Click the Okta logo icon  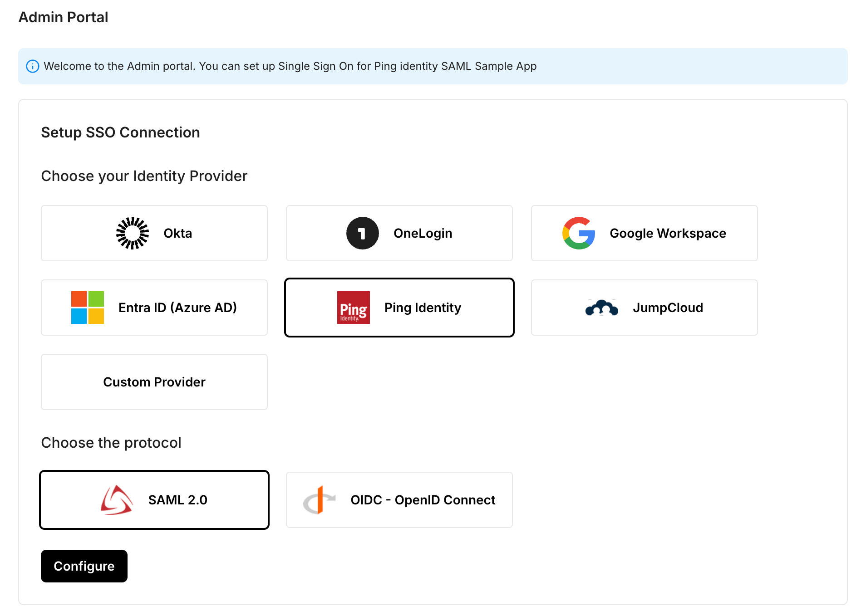point(132,233)
